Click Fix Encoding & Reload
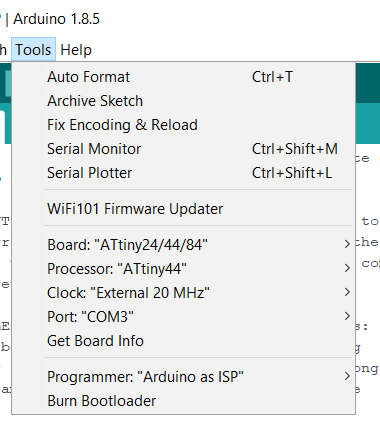Image resolution: width=380 pixels, height=440 pixels. click(183, 125)
